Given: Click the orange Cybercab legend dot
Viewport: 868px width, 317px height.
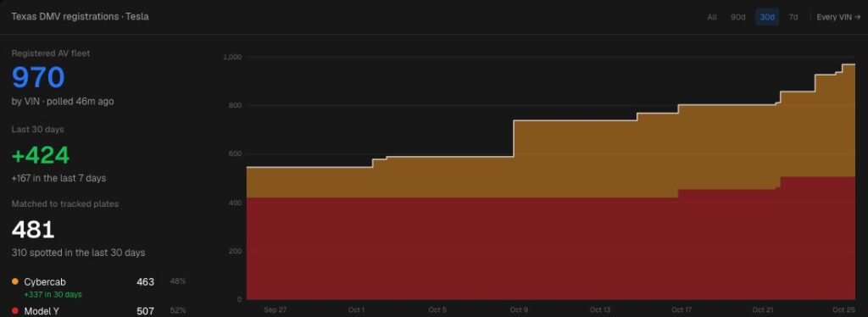Looking at the screenshot, I should click(x=15, y=281).
